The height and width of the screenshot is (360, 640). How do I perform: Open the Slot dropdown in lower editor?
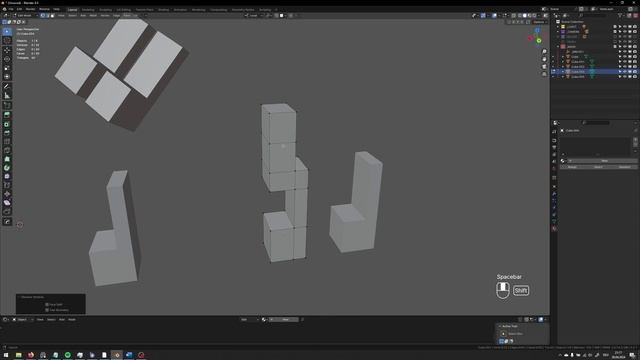coord(249,320)
